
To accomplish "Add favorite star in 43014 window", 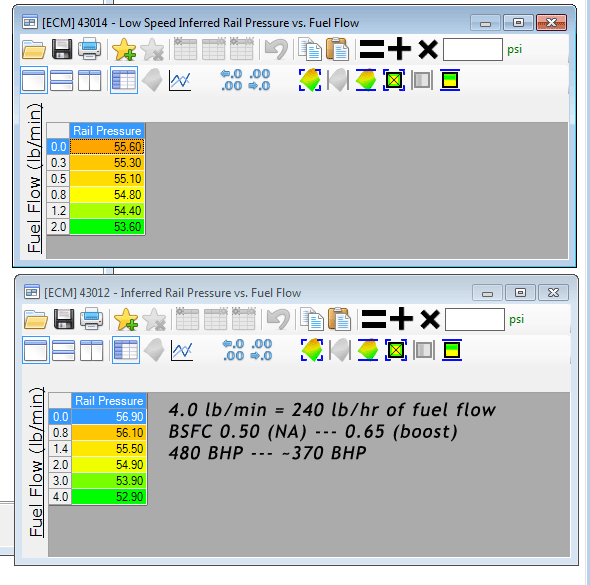I will point(124,49).
